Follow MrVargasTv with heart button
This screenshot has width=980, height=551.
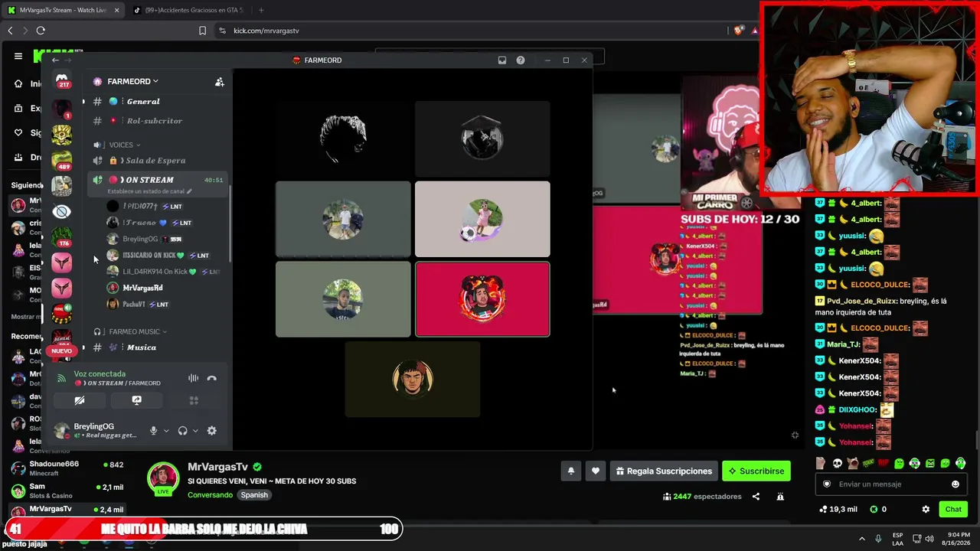(x=596, y=471)
